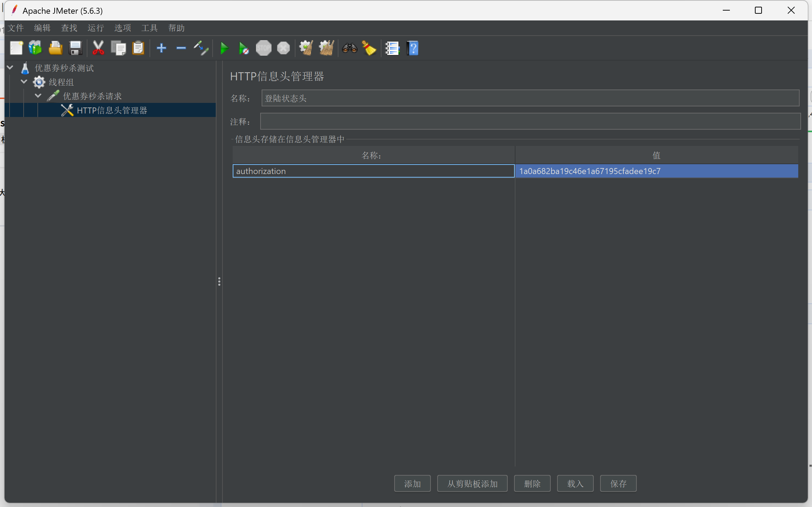Open the 运行 menu

[x=96, y=28]
